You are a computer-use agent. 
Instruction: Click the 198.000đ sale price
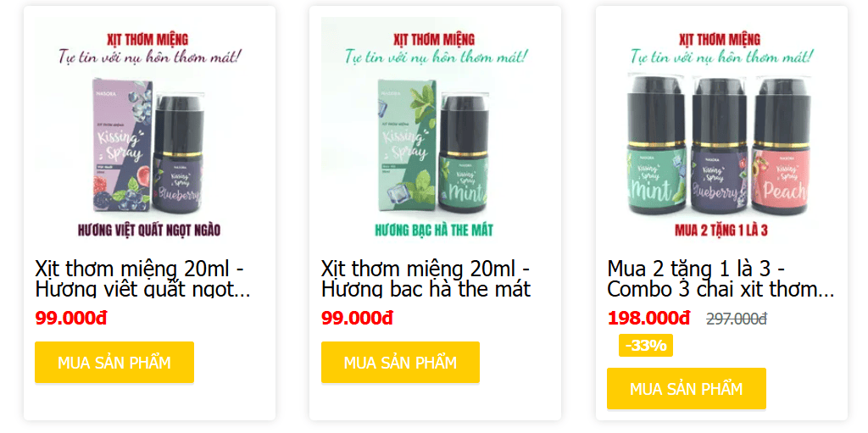coord(648,319)
